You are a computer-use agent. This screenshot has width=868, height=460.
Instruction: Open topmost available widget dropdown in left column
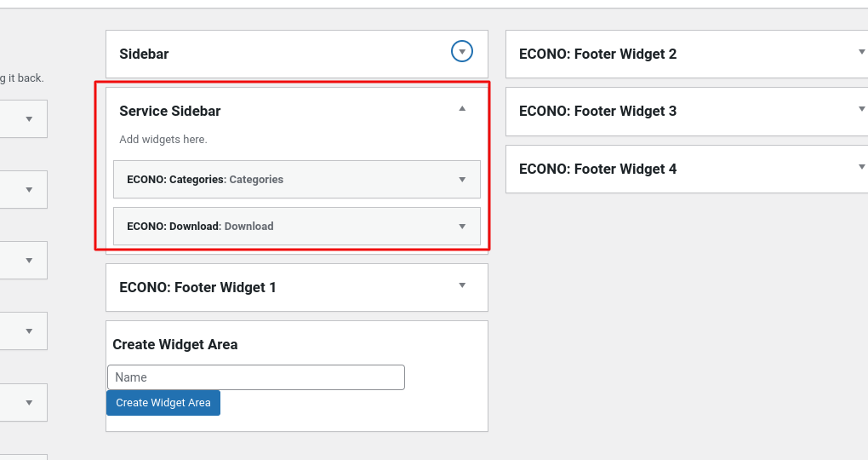29,118
